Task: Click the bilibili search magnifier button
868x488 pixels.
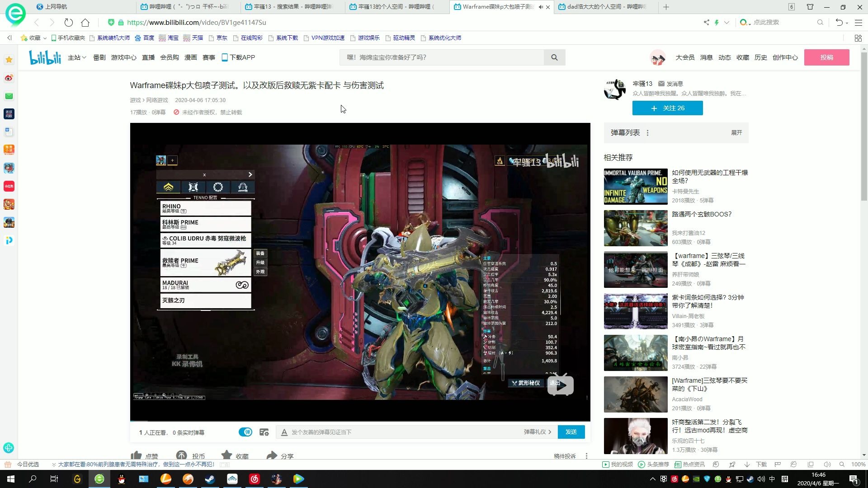Action: click(554, 57)
